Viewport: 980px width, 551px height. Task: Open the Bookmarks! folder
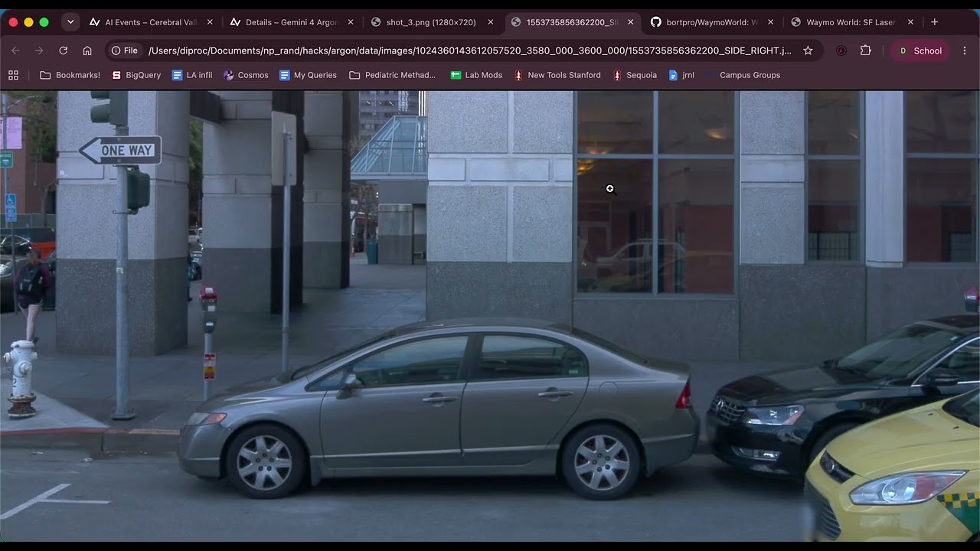pyautogui.click(x=70, y=75)
